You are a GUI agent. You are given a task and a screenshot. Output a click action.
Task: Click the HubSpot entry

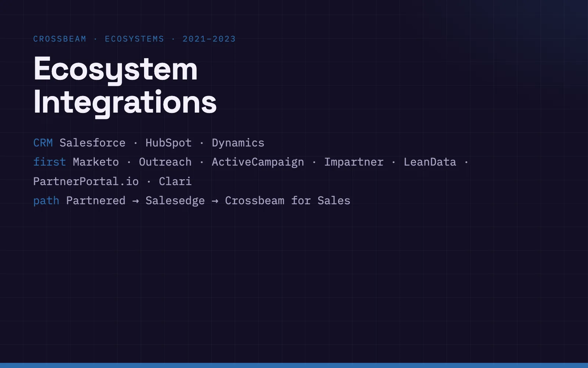(x=169, y=143)
